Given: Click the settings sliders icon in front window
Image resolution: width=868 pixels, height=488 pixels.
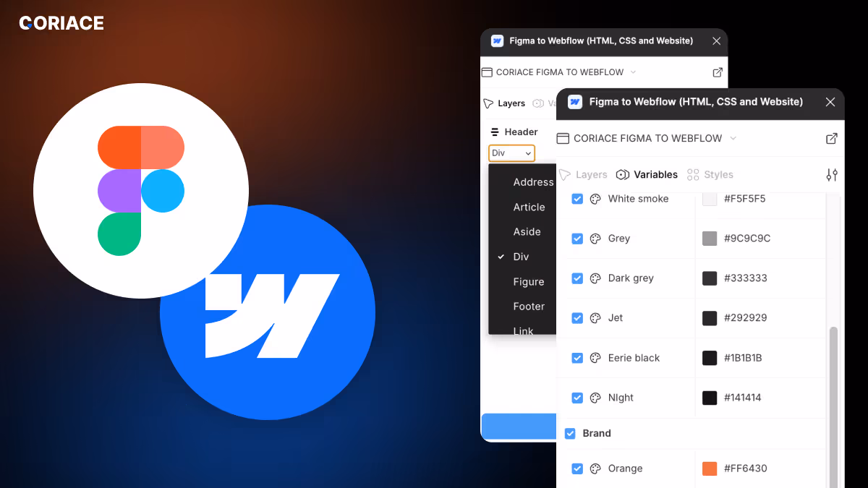Looking at the screenshot, I should click(832, 175).
